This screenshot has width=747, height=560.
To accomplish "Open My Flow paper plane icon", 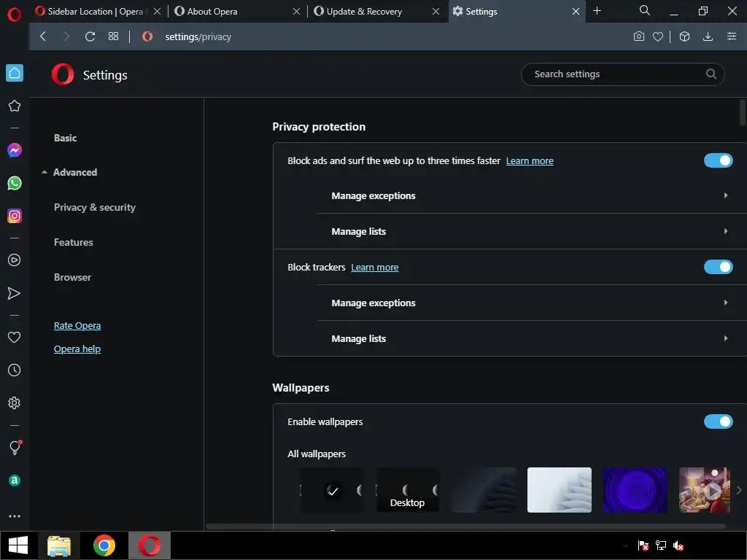I will 15,293.
